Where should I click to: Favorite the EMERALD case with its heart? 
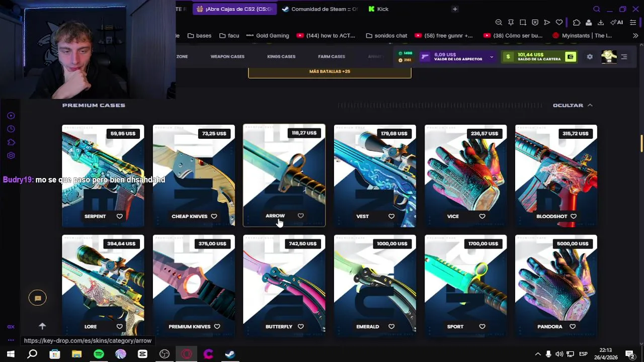pyautogui.click(x=391, y=326)
